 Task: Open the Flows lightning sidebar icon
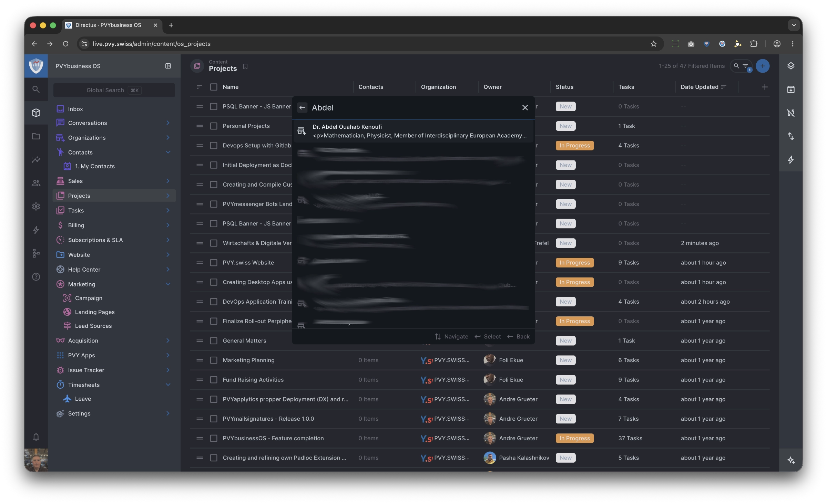(x=791, y=159)
